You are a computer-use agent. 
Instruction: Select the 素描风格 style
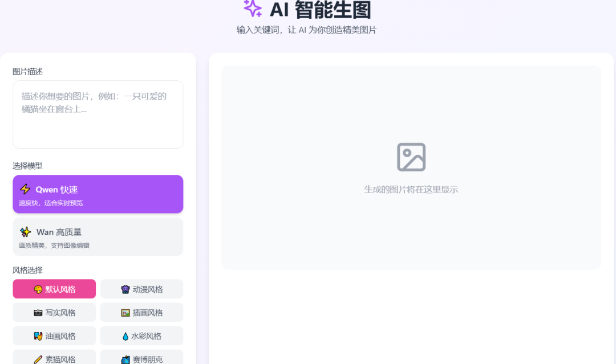point(54,357)
